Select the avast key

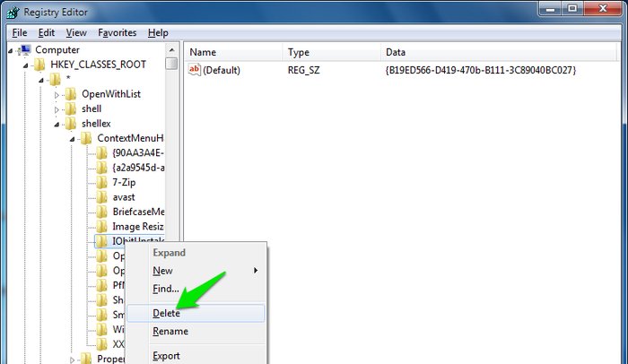click(x=124, y=197)
